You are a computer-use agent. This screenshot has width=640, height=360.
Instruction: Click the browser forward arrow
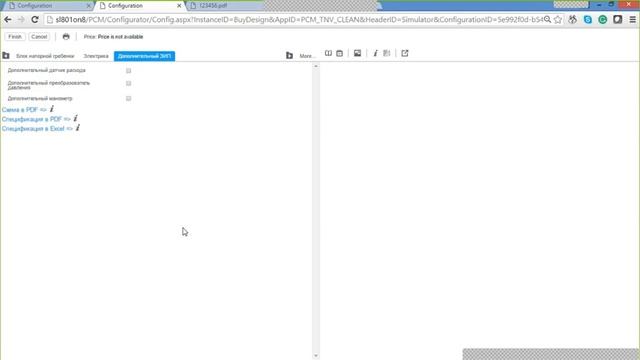pyautogui.click(x=21, y=20)
